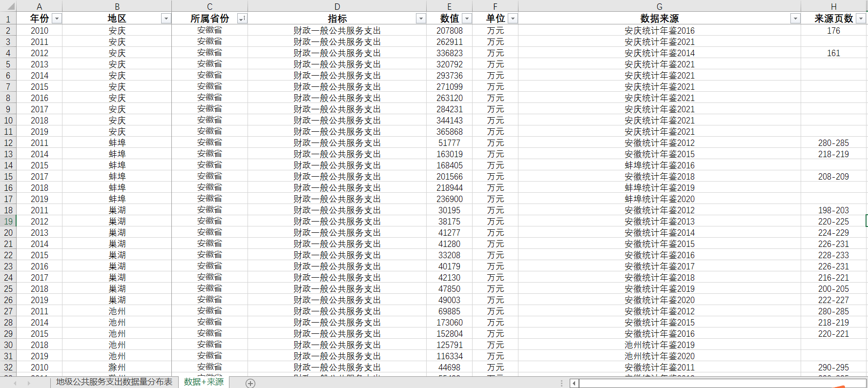Click cell with value 41277

pyautogui.click(x=450, y=233)
